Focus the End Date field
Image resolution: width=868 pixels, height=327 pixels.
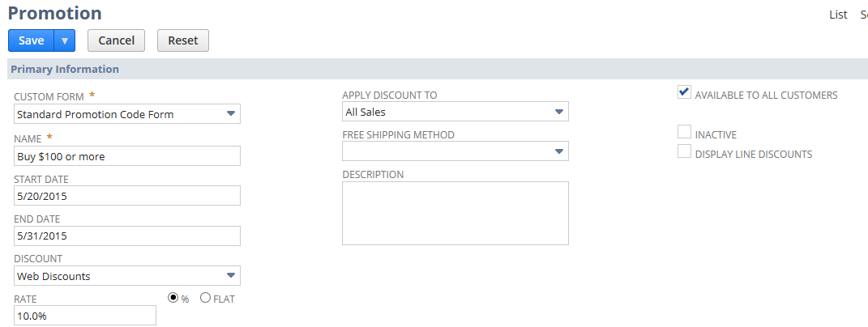[127, 236]
